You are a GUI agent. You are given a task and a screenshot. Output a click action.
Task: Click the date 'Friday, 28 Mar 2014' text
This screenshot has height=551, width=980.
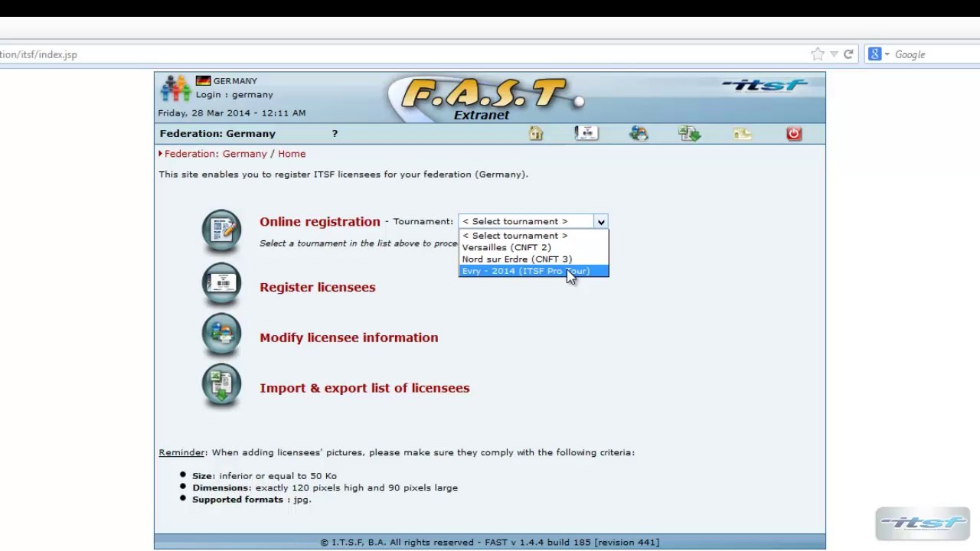coord(204,113)
